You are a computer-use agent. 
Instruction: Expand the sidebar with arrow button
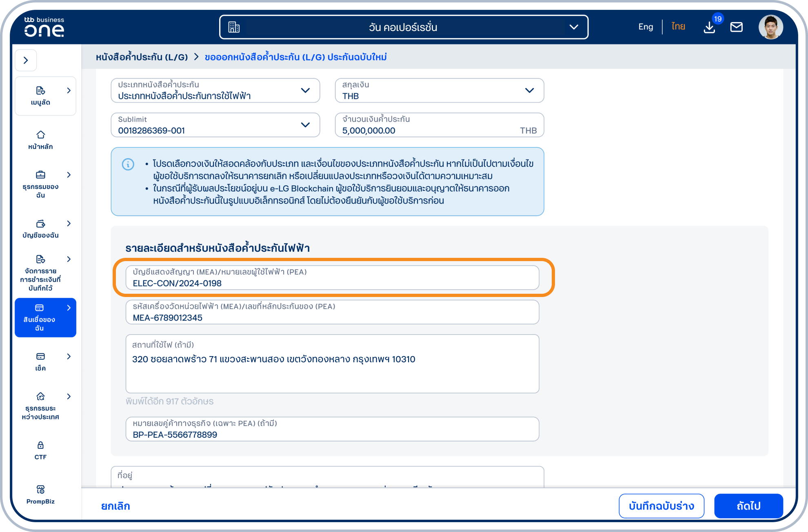click(26, 60)
